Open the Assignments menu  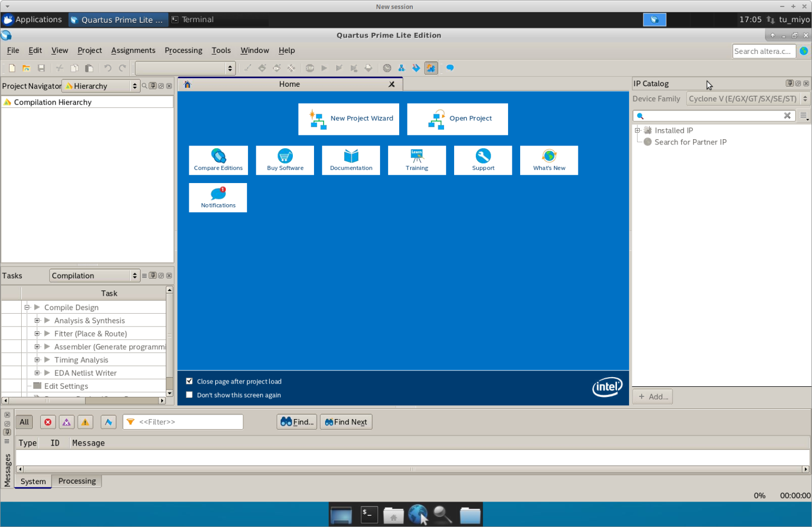pos(133,50)
